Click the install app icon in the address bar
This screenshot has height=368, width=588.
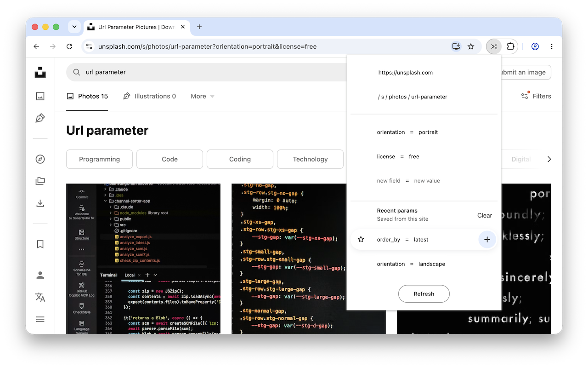click(x=456, y=46)
